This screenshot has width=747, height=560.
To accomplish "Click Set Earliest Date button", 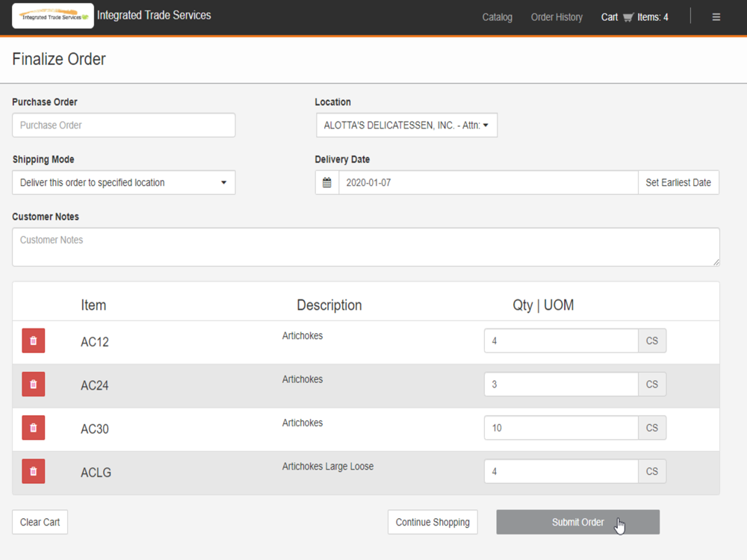I will pos(678,182).
